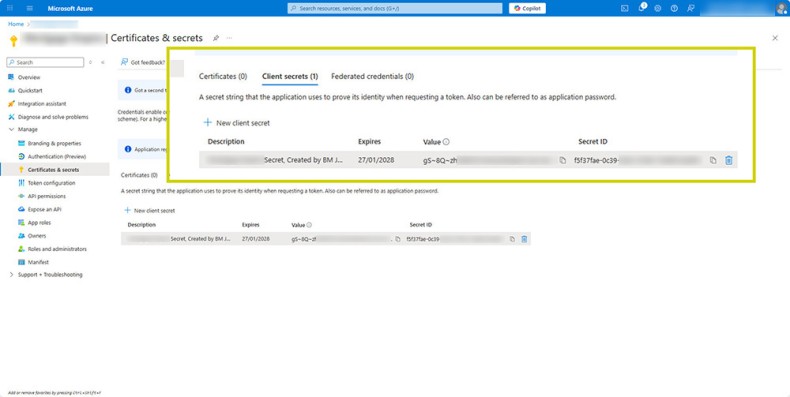Image resolution: width=790 pixels, height=397 pixels.
Task: Open Quickstart in the sidebar
Action: click(30, 90)
